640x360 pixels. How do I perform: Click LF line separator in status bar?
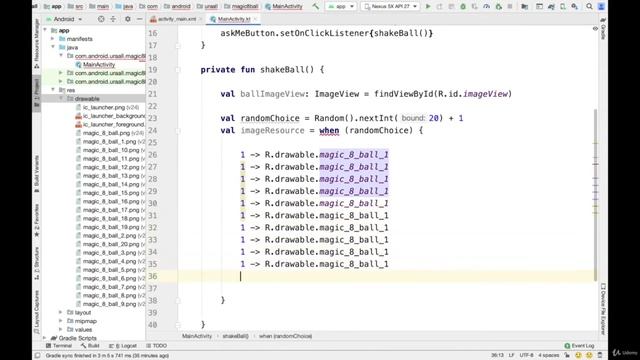tap(511, 356)
